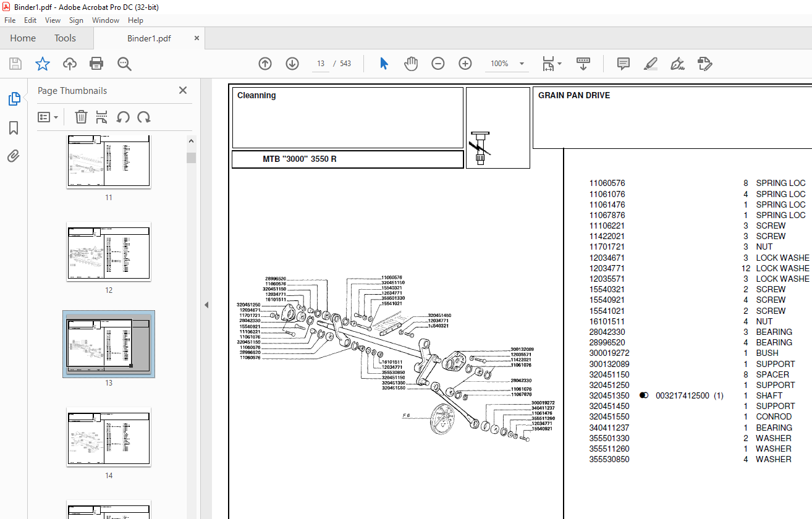Click the Send for signature icon
The width and height of the screenshot is (812, 519).
[704, 64]
